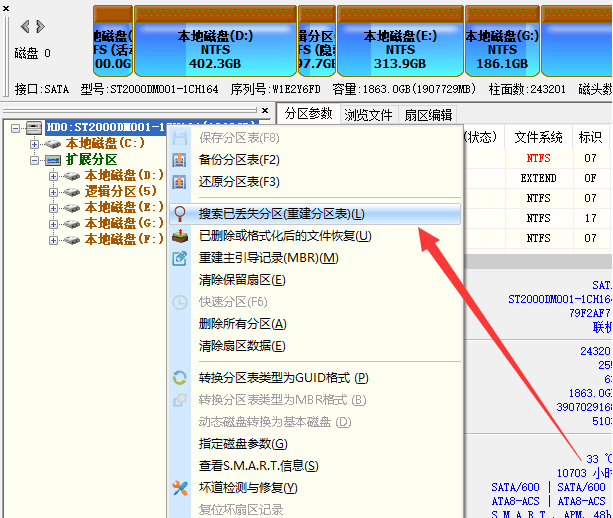Open the 扇区编辑 tab
Image resolution: width=613 pixels, height=518 pixels.
[x=428, y=115]
